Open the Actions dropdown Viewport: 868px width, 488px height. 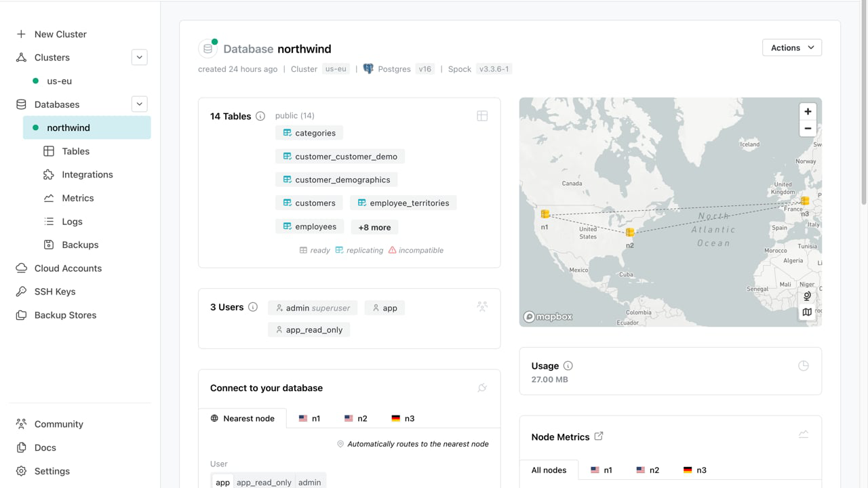(791, 47)
